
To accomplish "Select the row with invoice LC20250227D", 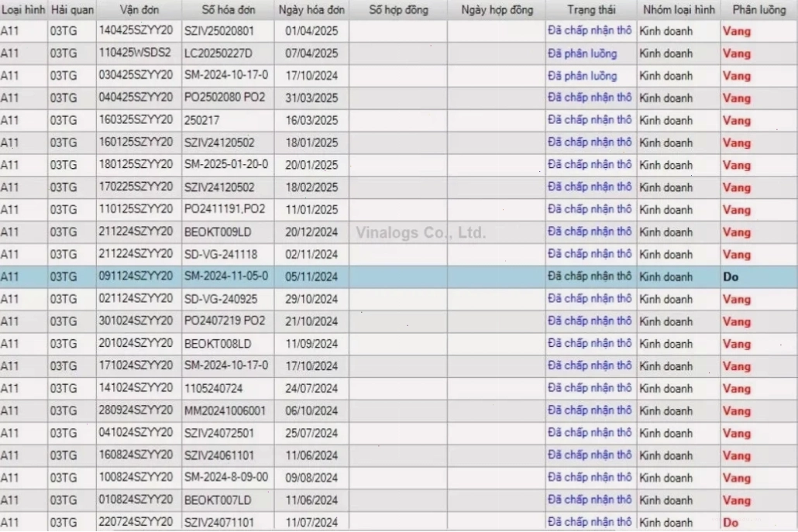I will tap(399, 53).
